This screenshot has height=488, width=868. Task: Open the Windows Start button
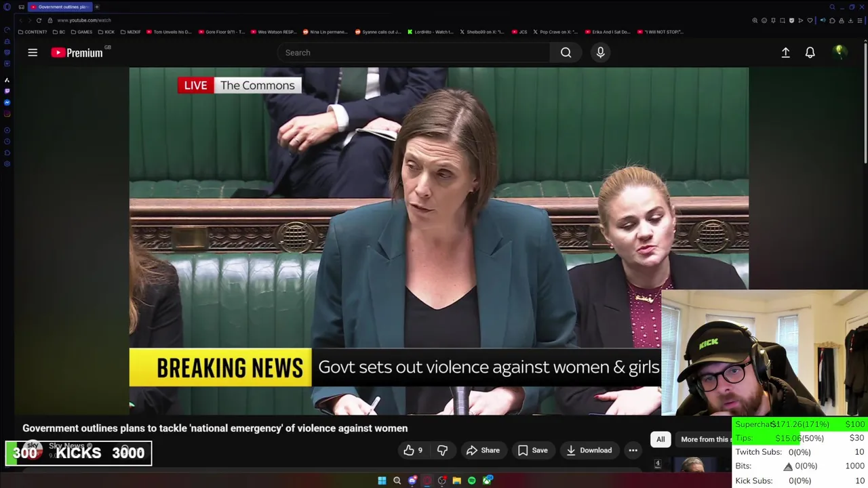382,481
